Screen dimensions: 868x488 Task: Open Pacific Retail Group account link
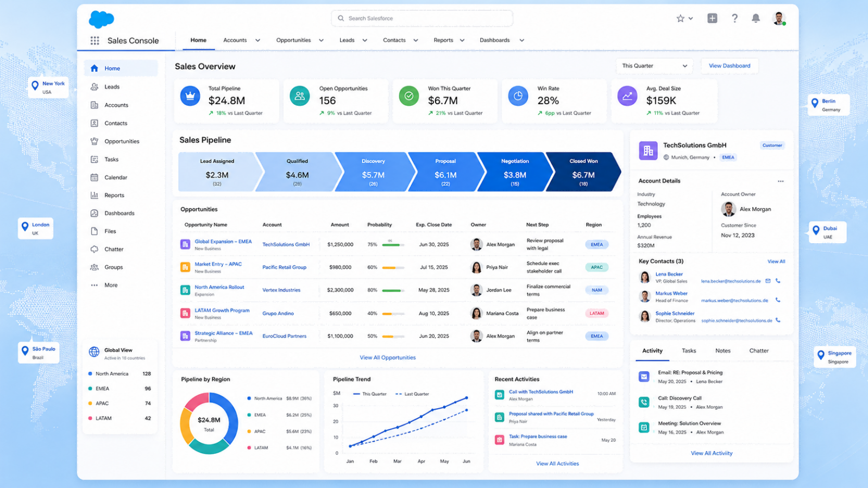(x=284, y=267)
